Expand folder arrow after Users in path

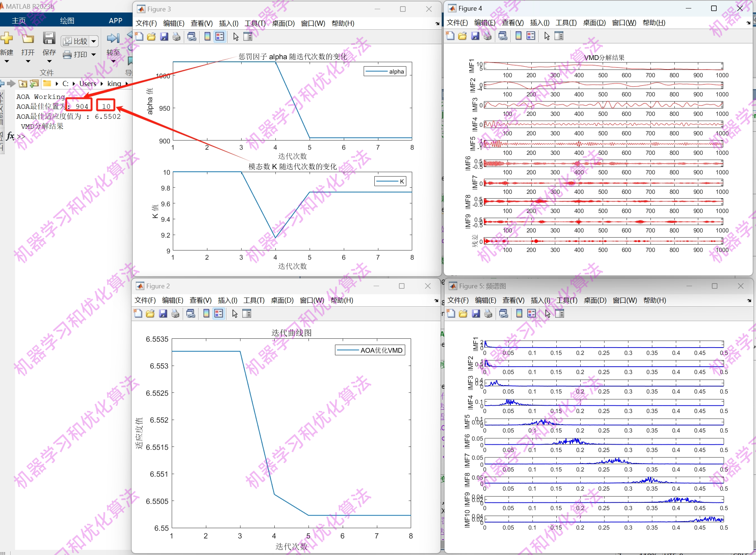pyautogui.click(x=102, y=84)
